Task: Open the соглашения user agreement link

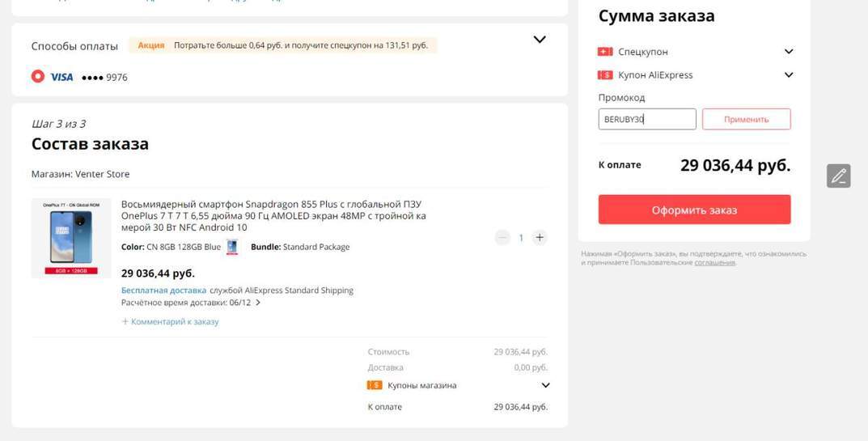Action: coord(714,262)
